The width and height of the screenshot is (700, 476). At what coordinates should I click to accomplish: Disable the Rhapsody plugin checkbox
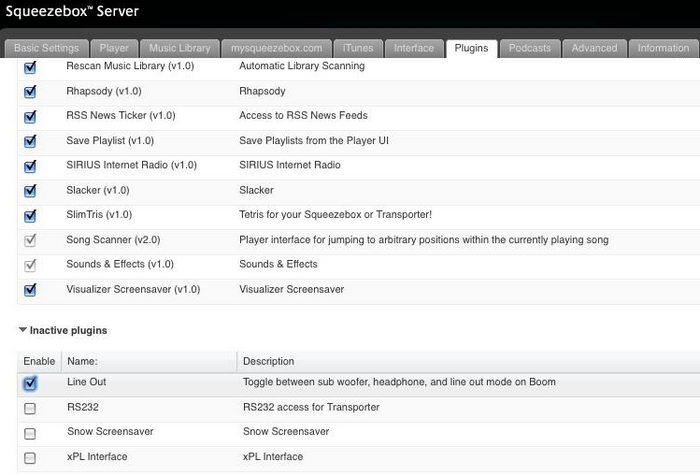tap(30, 92)
